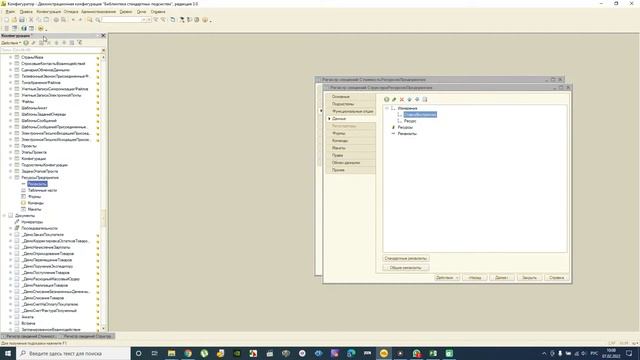The width and height of the screenshot is (640, 360).
Task: Open the Администрирование menu
Action: [x=98, y=11]
